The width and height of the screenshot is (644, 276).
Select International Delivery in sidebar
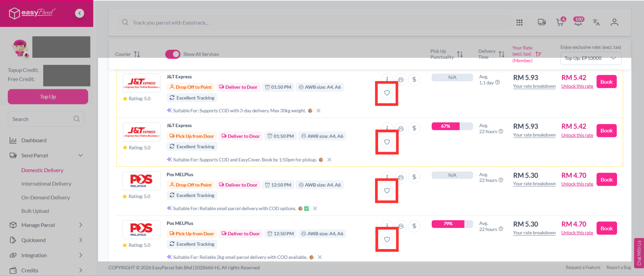(47, 184)
